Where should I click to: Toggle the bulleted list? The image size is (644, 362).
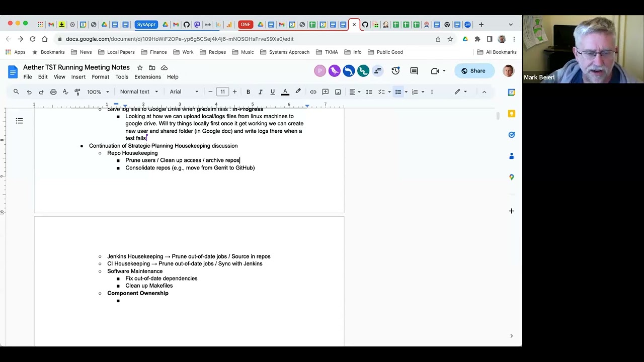click(398, 92)
